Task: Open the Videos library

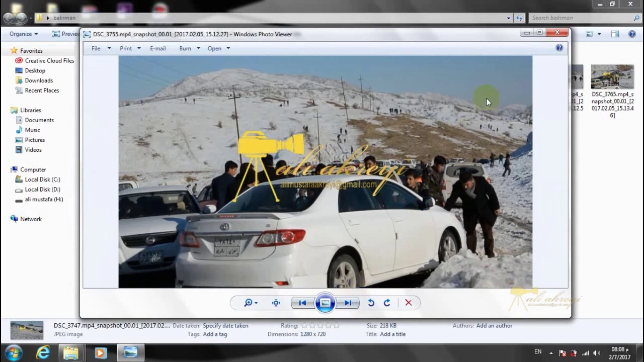Action: (x=33, y=150)
